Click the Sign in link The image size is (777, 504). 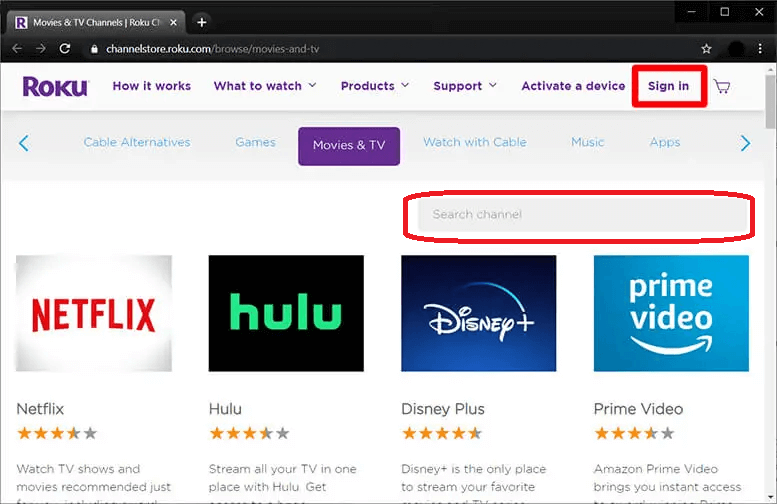coord(668,86)
